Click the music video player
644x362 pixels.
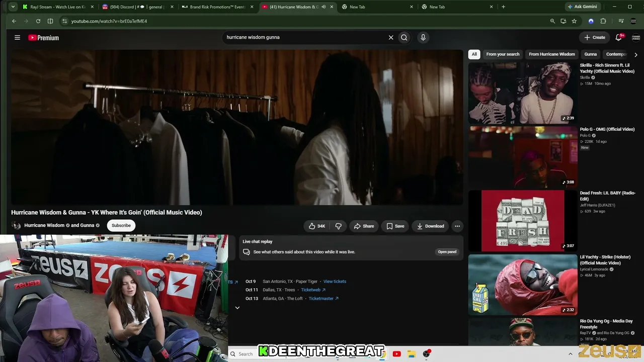(x=237, y=127)
